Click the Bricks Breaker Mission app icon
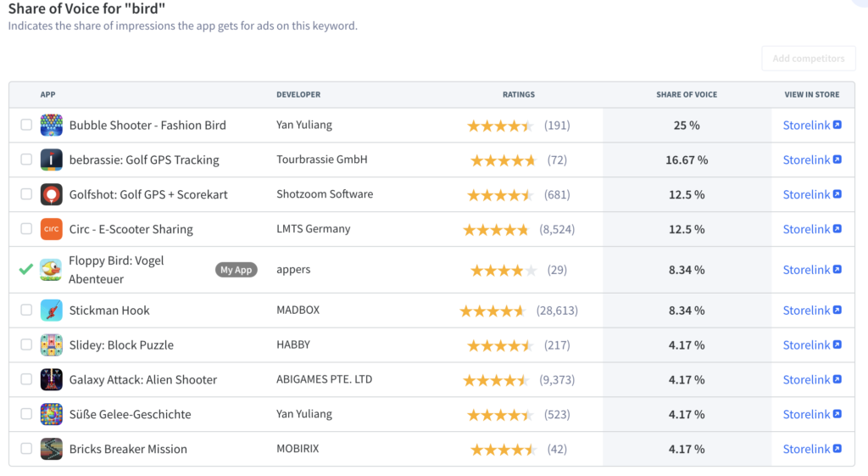Viewport: 868px width, 476px height. pos(52,449)
